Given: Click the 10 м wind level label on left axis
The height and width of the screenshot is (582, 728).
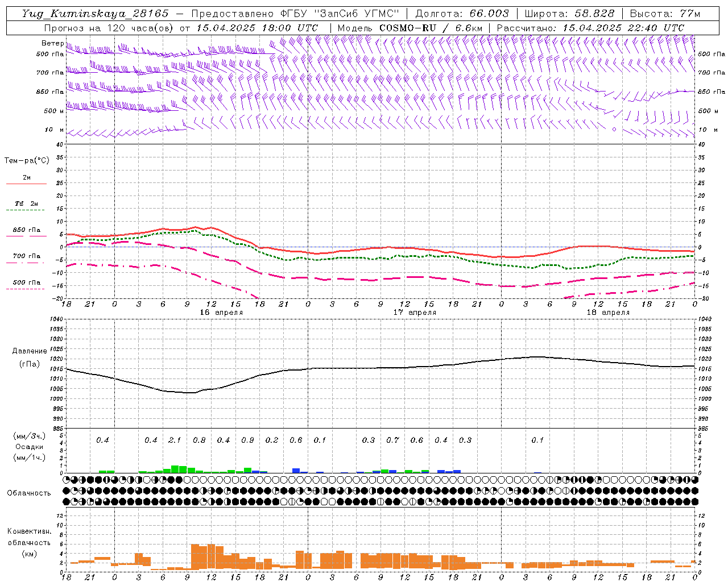Looking at the screenshot, I should pyautogui.click(x=55, y=130).
